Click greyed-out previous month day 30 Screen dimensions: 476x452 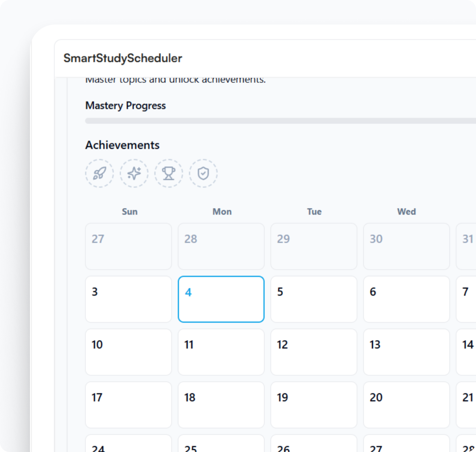click(406, 246)
